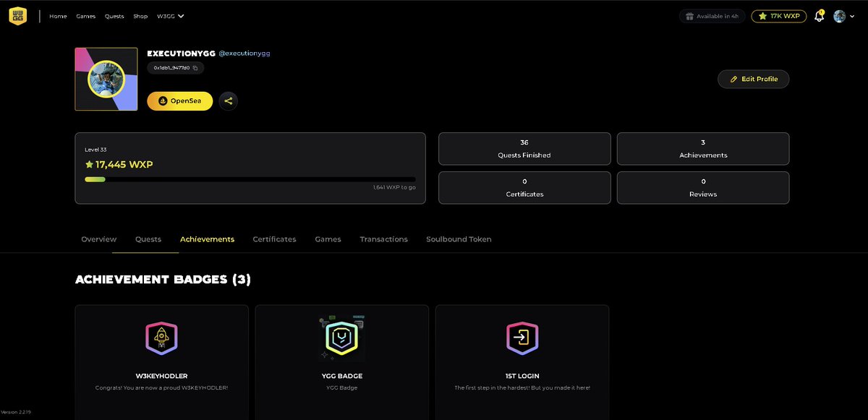Switch to the Certificates tab
This screenshot has height=420, width=868.
pyautogui.click(x=274, y=239)
